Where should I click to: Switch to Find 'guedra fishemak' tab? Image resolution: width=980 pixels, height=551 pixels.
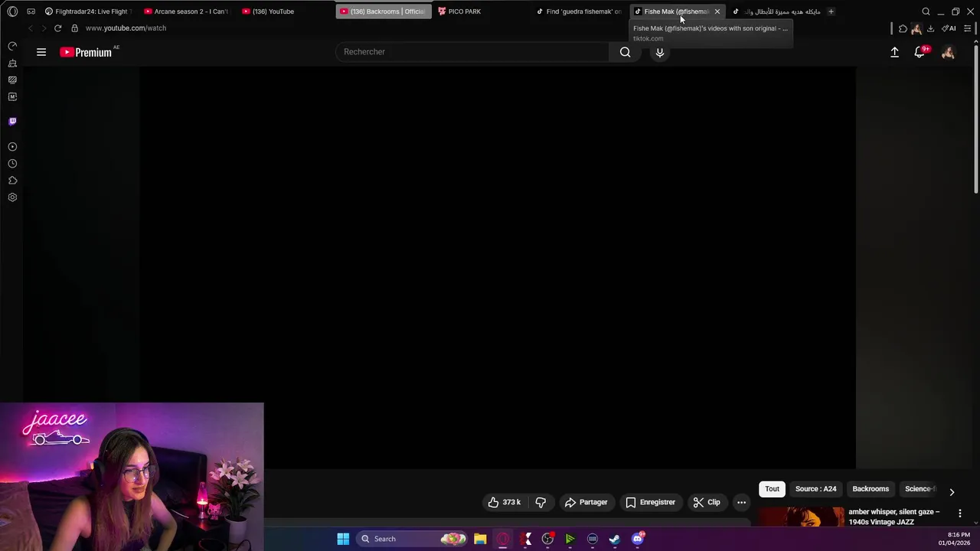(x=579, y=11)
